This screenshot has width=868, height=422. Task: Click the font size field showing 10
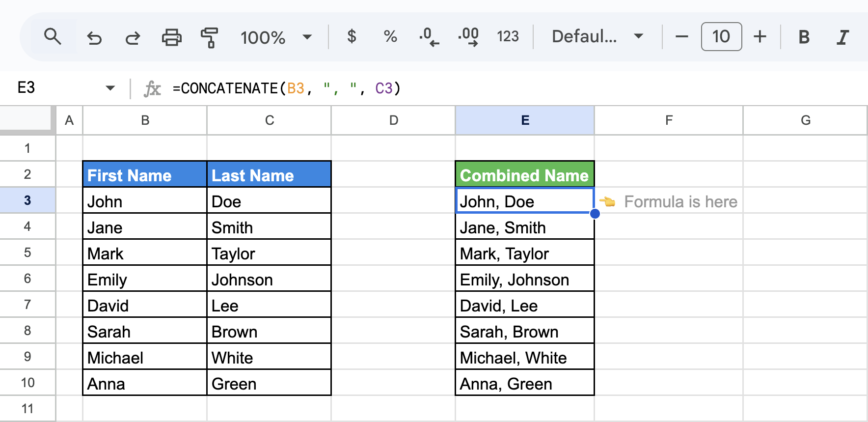721,36
